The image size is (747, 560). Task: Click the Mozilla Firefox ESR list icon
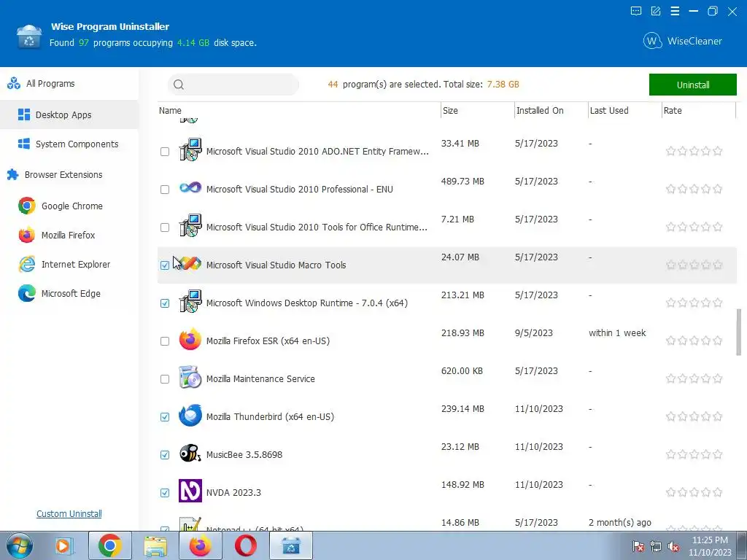tap(190, 339)
